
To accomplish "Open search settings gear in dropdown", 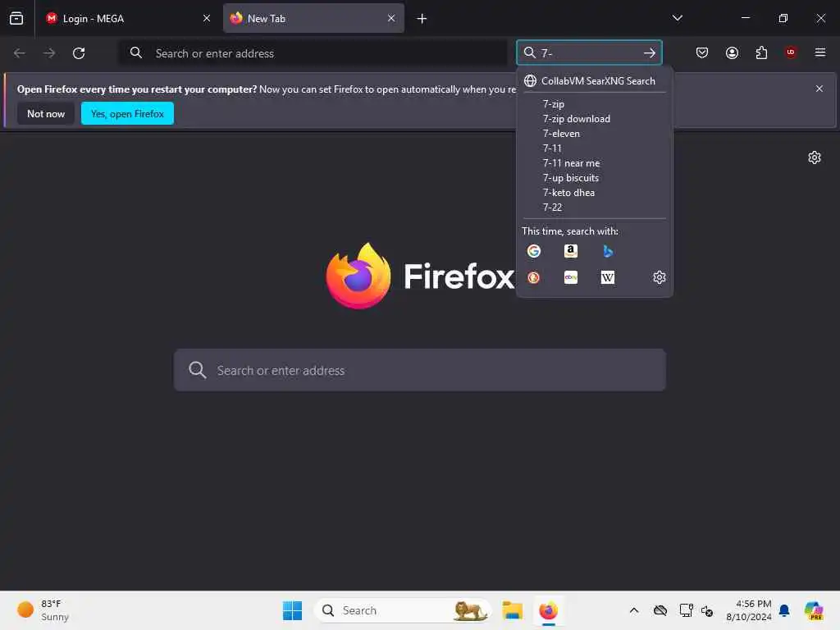I will (x=659, y=277).
